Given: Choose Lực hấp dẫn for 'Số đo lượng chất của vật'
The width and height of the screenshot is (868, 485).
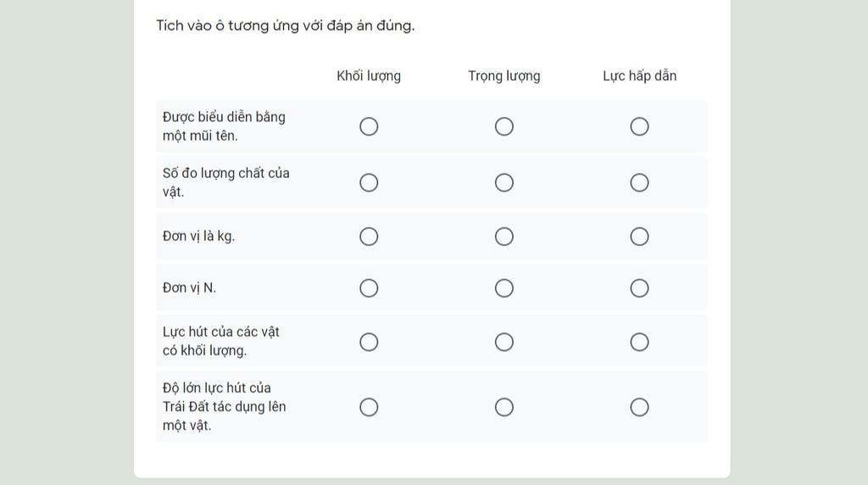Looking at the screenshot, I should pyautogui.click(x=639, y=182).
